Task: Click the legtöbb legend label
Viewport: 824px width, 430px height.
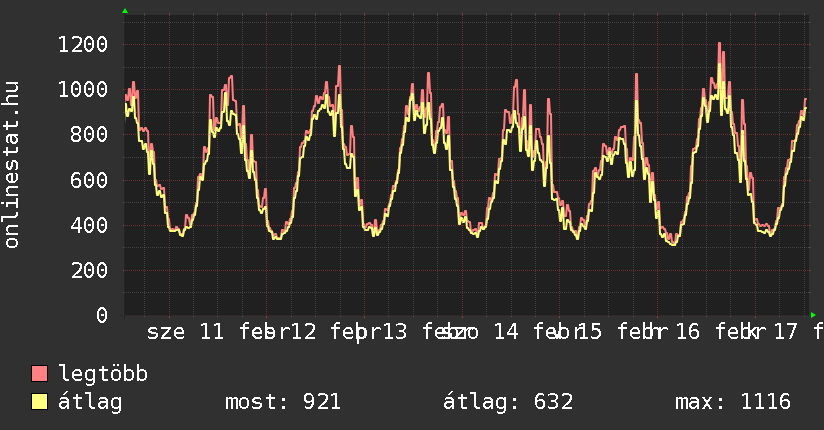Action: 104,374
